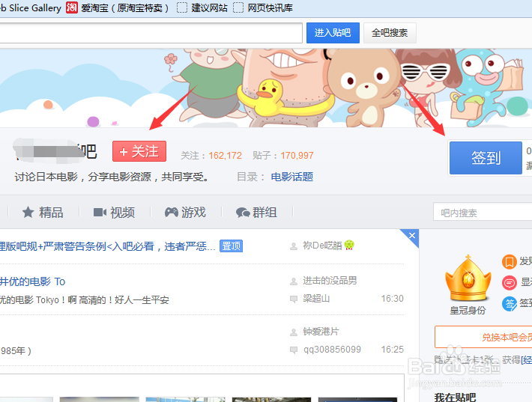Open the 网页快讯库 bookmark
This screenshot has width=532, height=402.
click(x=263, y=7)
